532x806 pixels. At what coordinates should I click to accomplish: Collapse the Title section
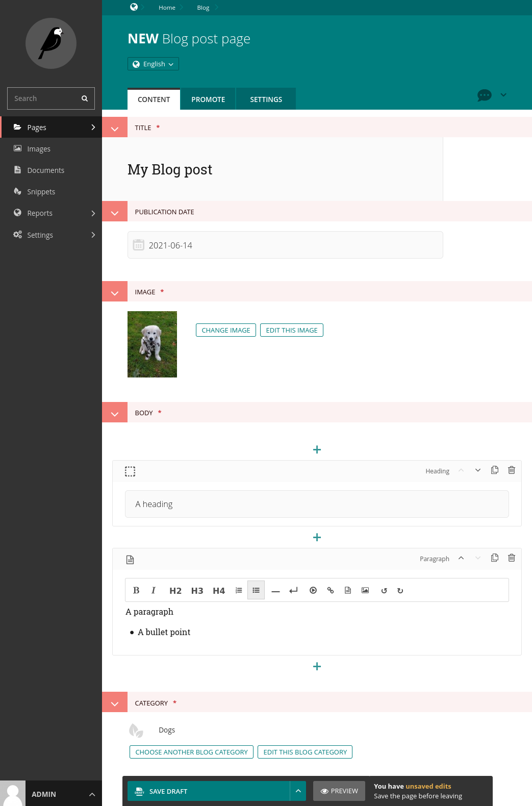click(x=115, y=128)
